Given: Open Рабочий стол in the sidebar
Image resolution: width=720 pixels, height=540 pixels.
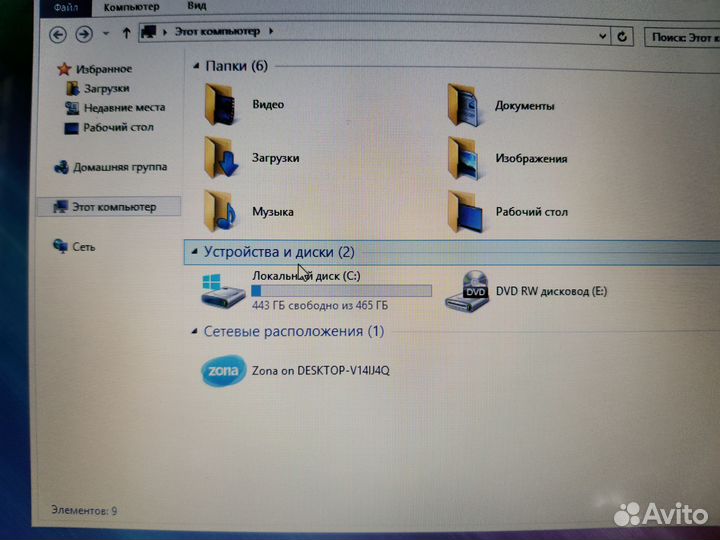Looking at the screenshot, I should (118, 127).
